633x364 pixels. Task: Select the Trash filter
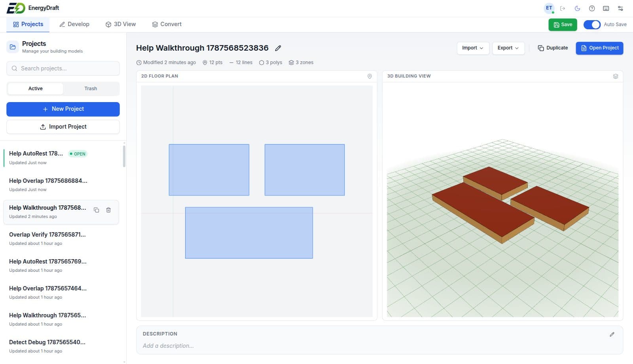click(91, 89)
